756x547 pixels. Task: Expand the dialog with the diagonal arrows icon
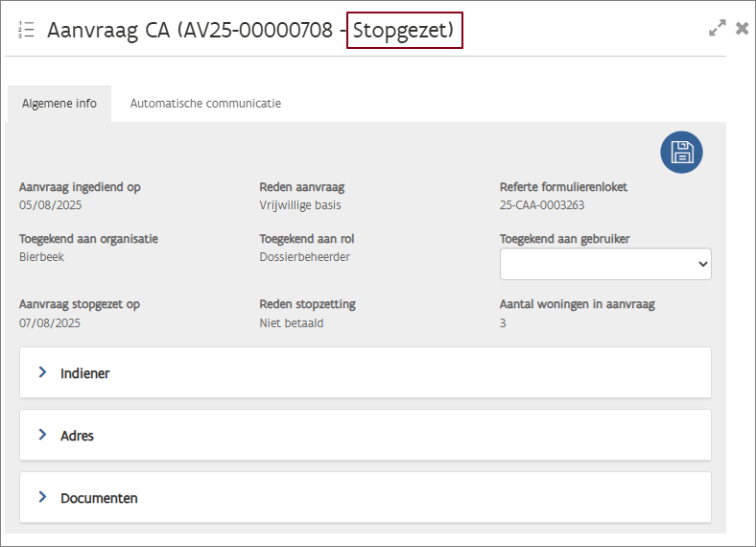click(x=717, y=29)
